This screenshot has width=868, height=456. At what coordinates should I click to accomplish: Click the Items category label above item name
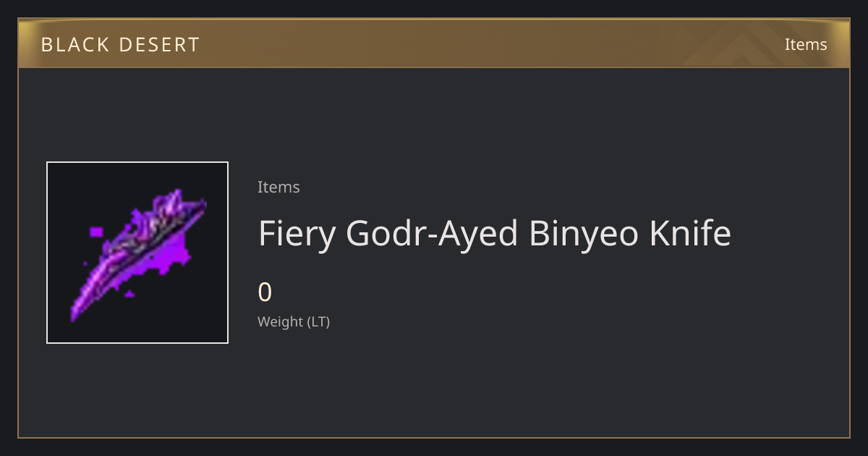tap(278, 187)
